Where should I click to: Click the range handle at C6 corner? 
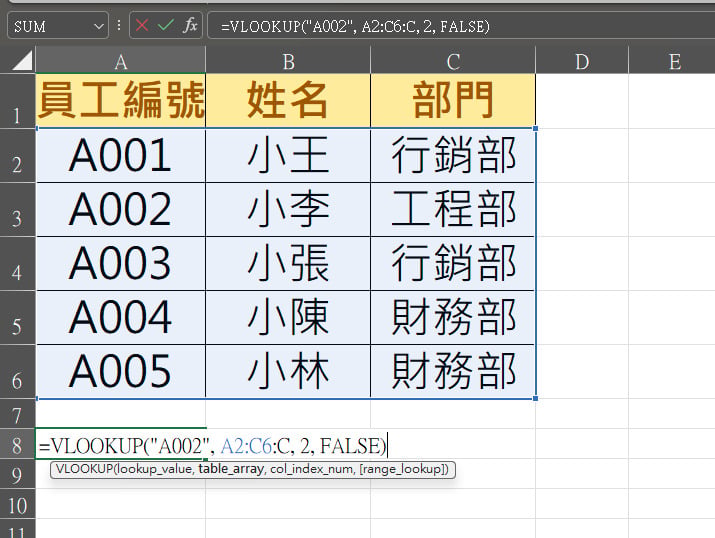point(535,398)
